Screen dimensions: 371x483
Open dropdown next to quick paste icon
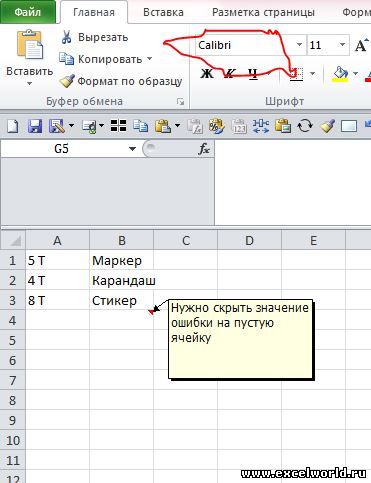click(177, 126)
